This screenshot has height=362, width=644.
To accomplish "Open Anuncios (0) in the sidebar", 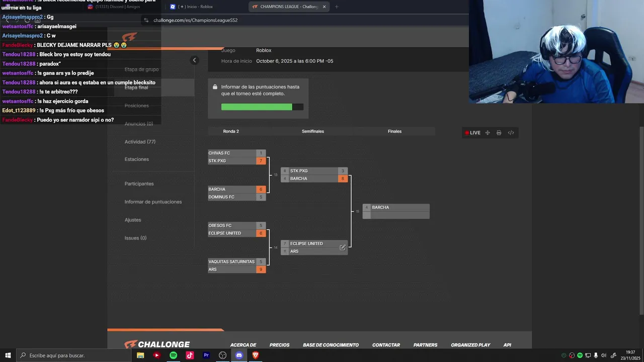I will pos(139,124).
